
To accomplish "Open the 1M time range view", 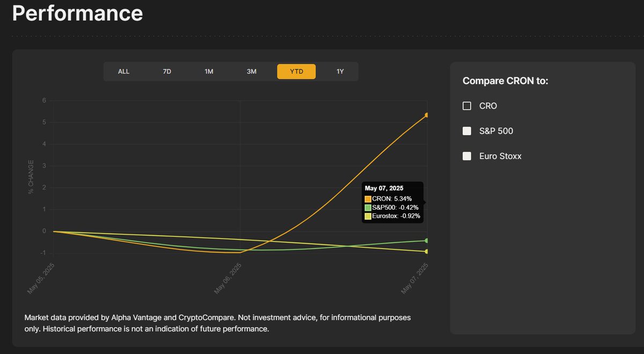I will (x=209, y=71).
